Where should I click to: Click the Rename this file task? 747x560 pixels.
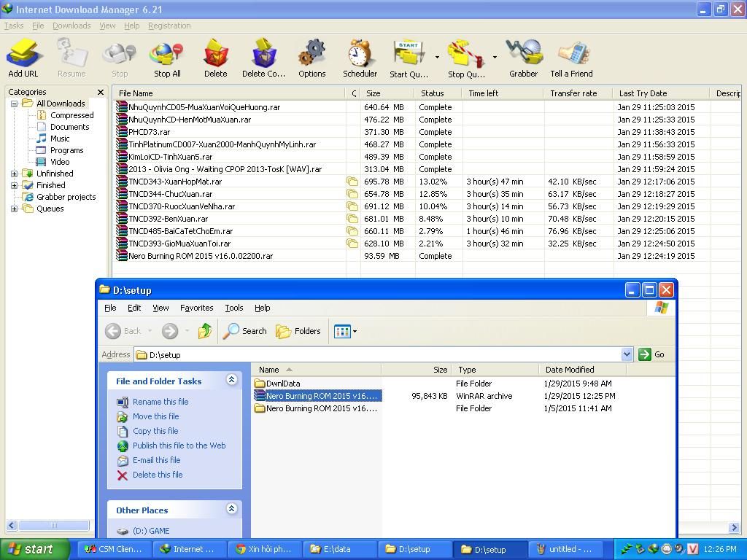pos(160,402)
